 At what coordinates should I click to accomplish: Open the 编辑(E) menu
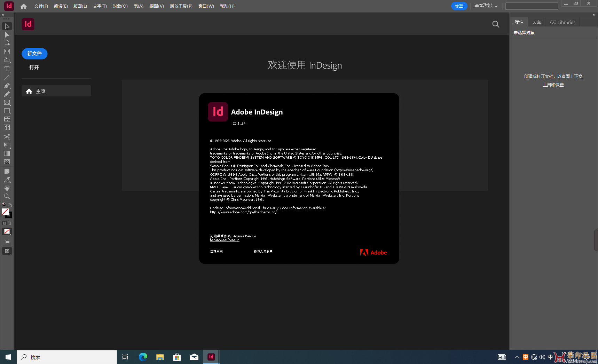click(x=61, y=6)
